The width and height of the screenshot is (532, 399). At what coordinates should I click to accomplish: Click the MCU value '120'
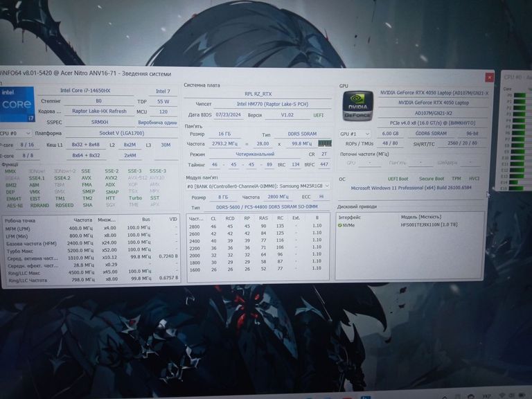163,112
